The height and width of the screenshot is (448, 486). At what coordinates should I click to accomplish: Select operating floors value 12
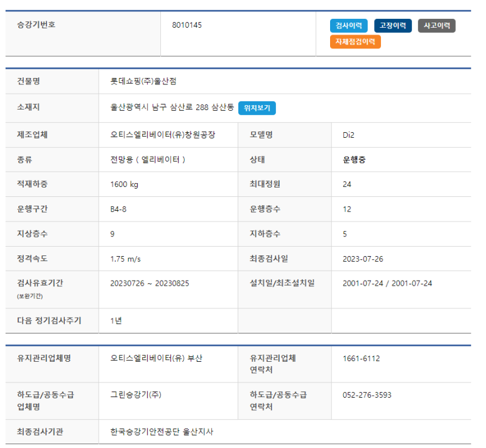point(347,209)
